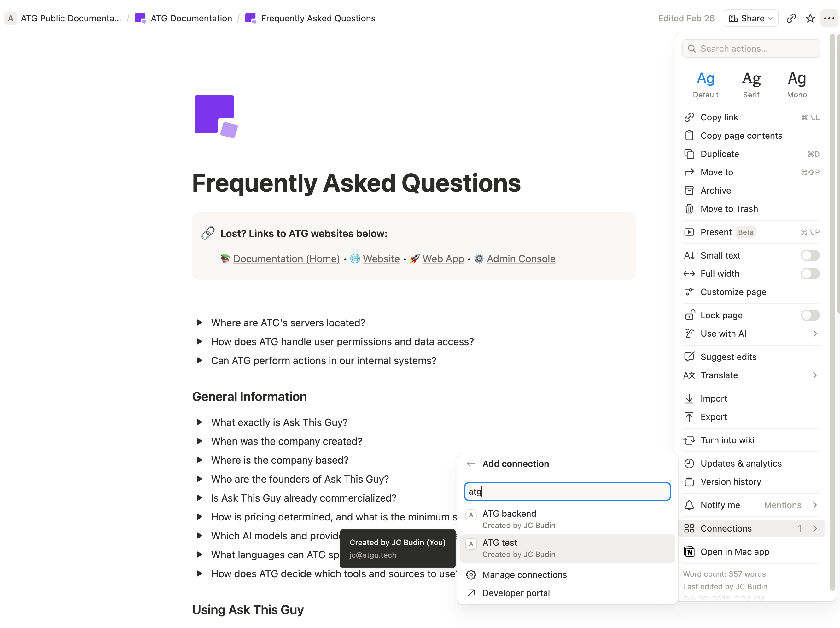This screenshot has width=840, height=628.
Task: Open the Notify me Mentions submenu
Action: (751, 505)
